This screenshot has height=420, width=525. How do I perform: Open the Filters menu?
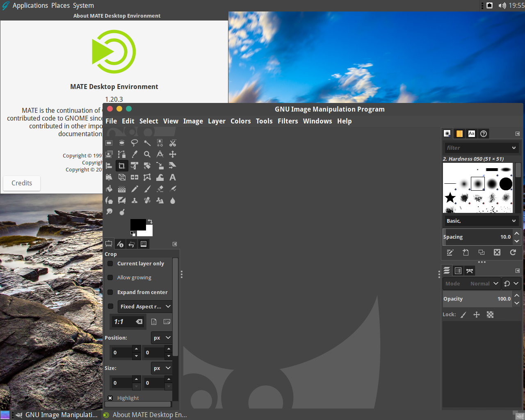288,121
